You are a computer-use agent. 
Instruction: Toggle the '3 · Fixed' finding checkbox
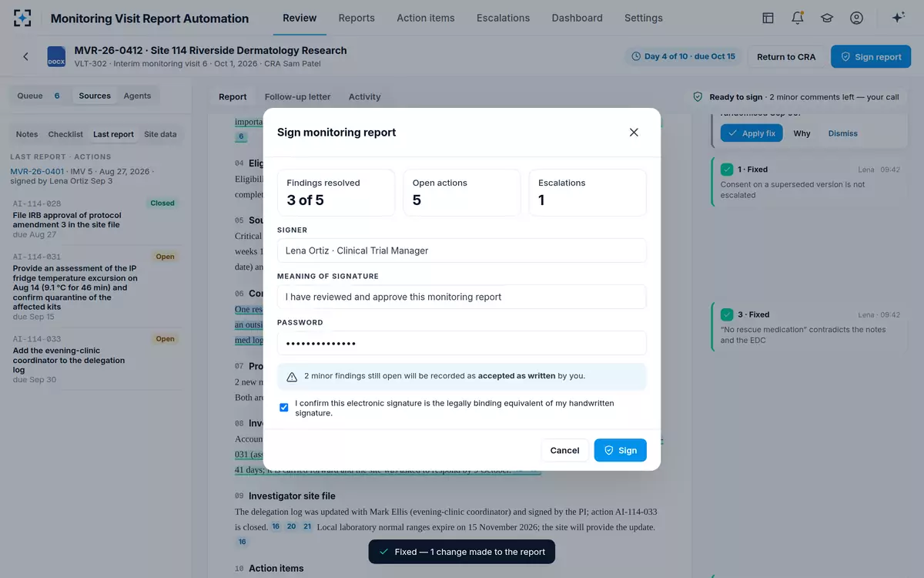[x=727, y=314]
